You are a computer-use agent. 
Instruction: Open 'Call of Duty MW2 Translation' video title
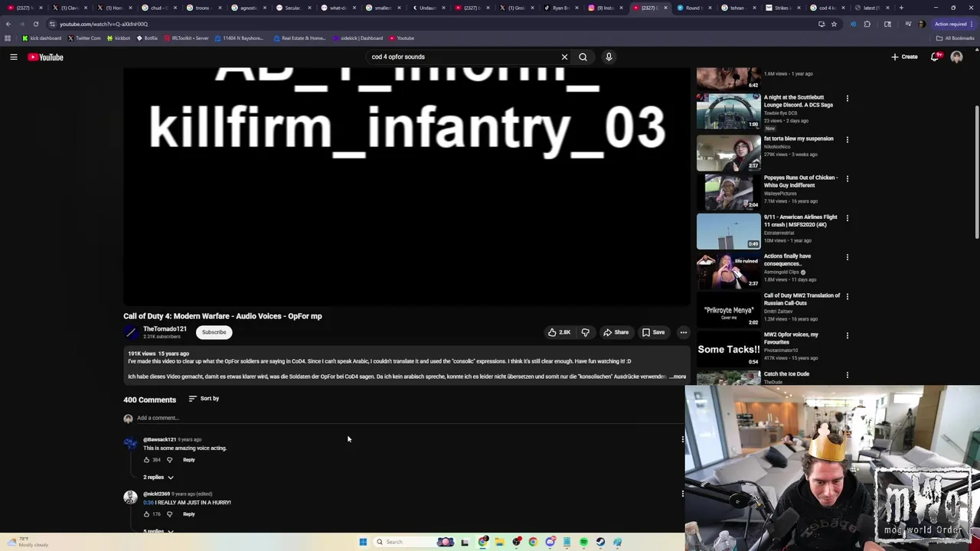click(x=802, y=299)
